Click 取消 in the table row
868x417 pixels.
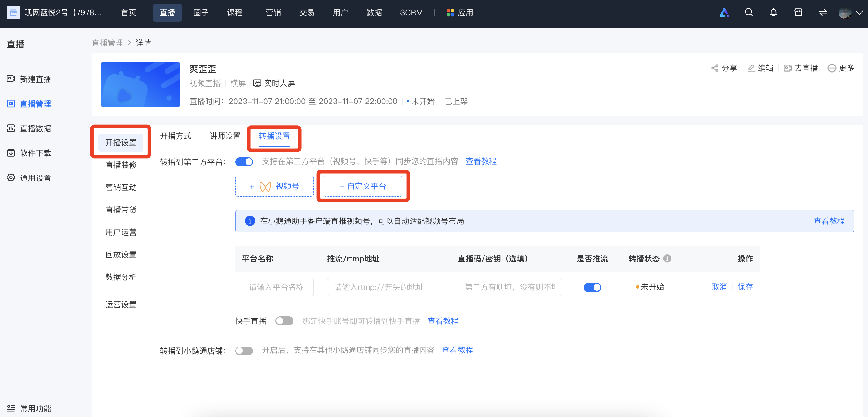(719, 287)
